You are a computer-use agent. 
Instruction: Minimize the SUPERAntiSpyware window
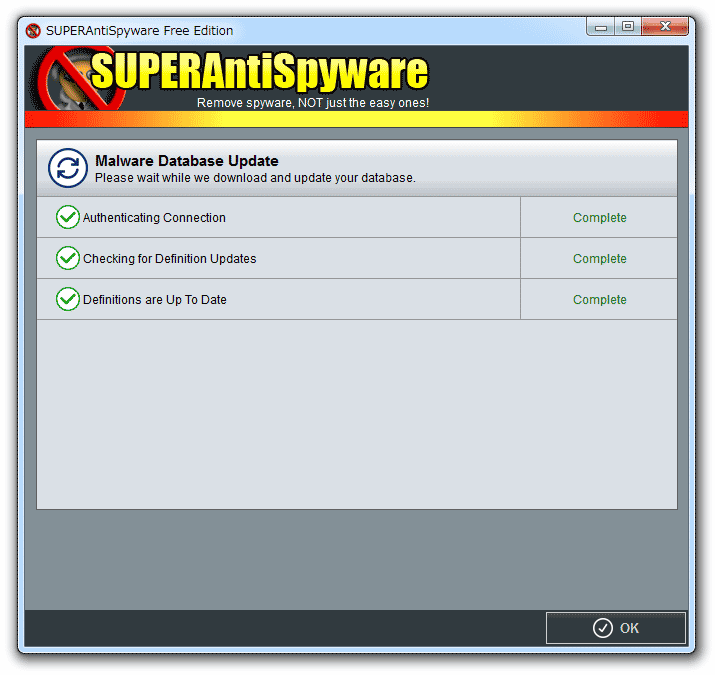[601, 27]
